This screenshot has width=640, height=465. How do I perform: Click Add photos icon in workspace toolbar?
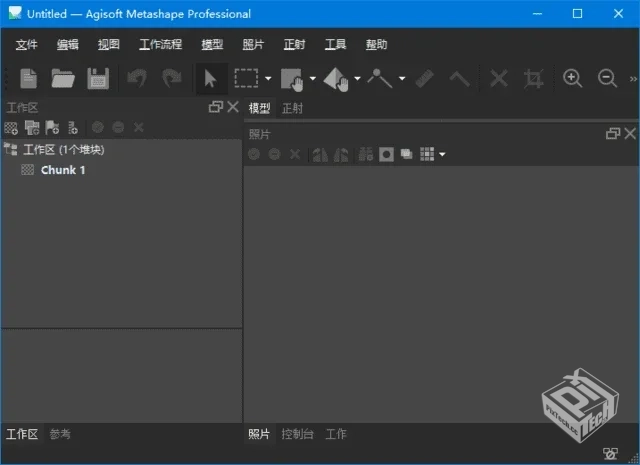point(32,128)
